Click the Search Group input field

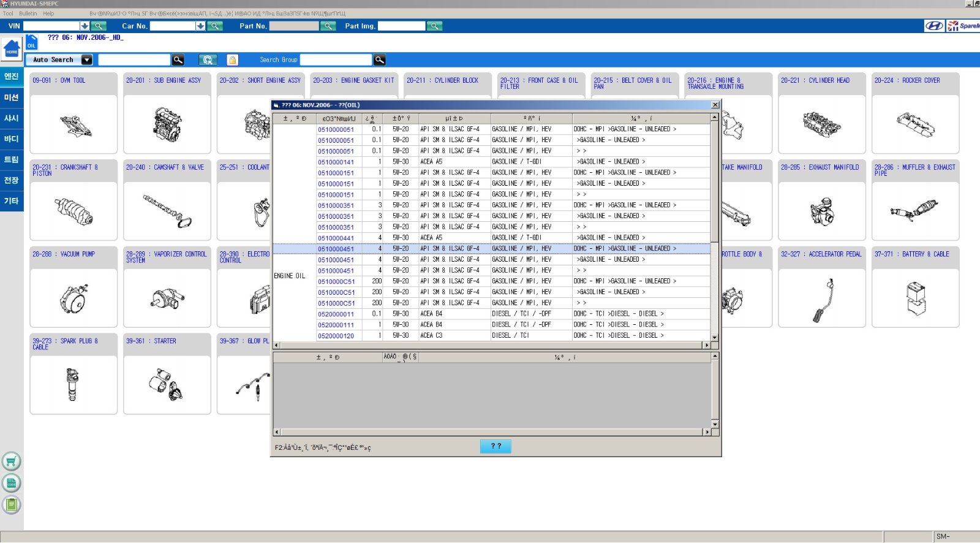click(x=336, y=59)
